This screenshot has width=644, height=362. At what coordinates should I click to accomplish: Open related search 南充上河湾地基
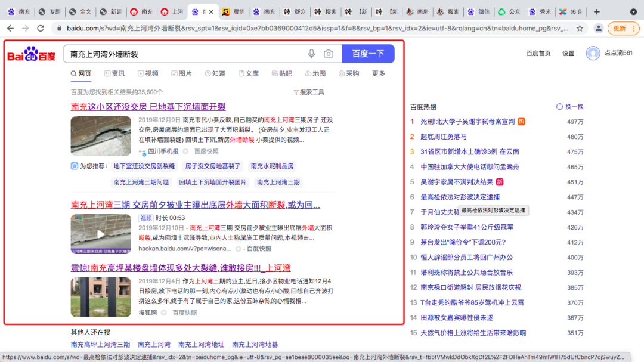coord(255,345)
